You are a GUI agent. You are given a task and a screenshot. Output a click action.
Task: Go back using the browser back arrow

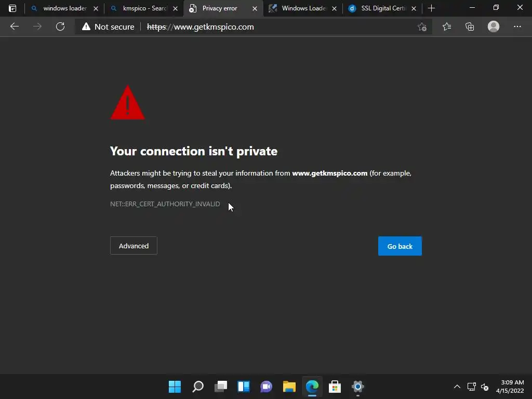coord(14,26)
